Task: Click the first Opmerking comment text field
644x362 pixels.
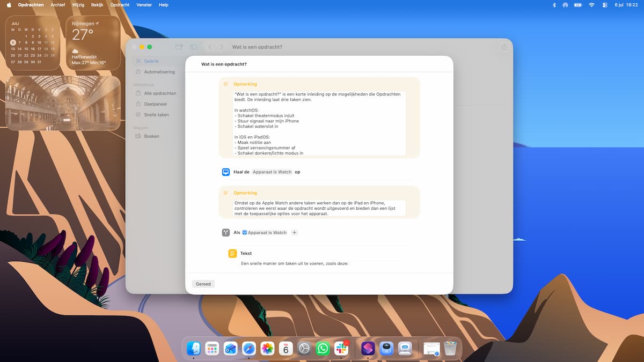Action: 319,123
